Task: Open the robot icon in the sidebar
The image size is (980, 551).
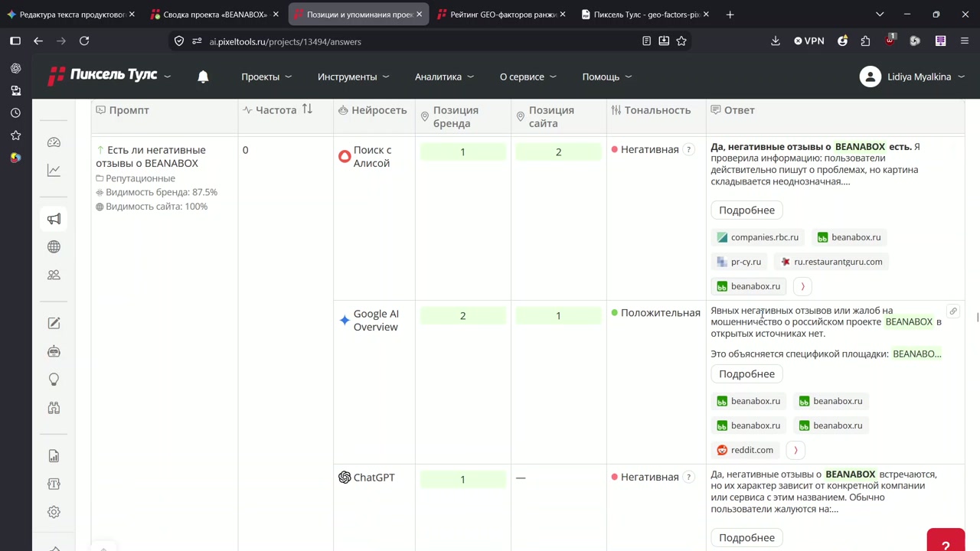Action: pos(54,351)
